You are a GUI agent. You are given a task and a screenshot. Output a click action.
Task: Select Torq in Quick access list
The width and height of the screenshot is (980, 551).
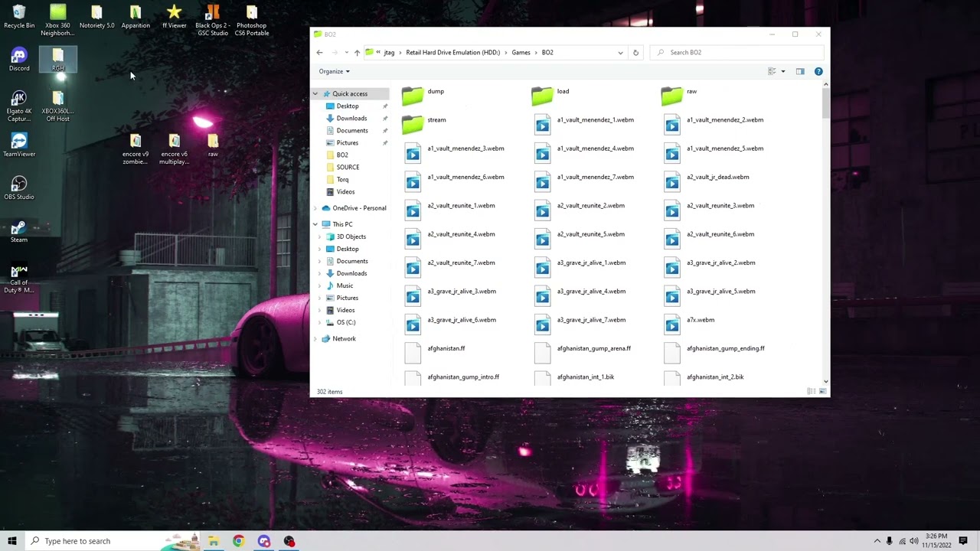[342, 179]
